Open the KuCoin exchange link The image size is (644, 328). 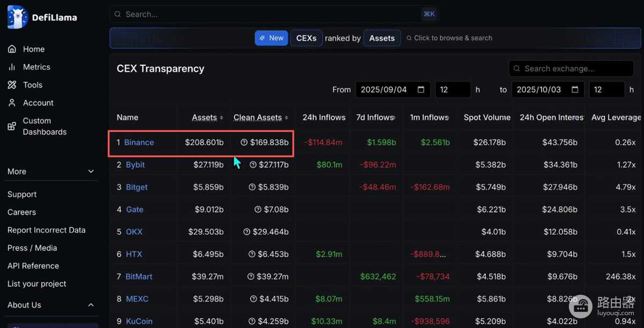[139, 322]
